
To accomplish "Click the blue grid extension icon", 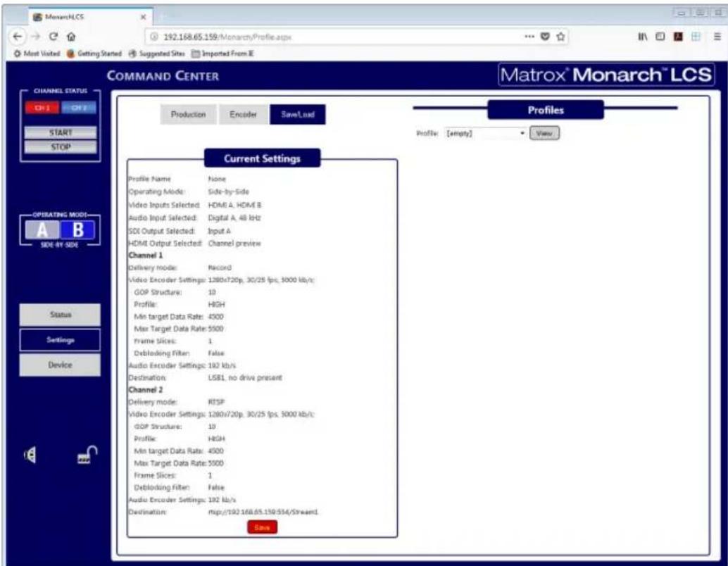I will pyautogui.click(x=696, y=36).
